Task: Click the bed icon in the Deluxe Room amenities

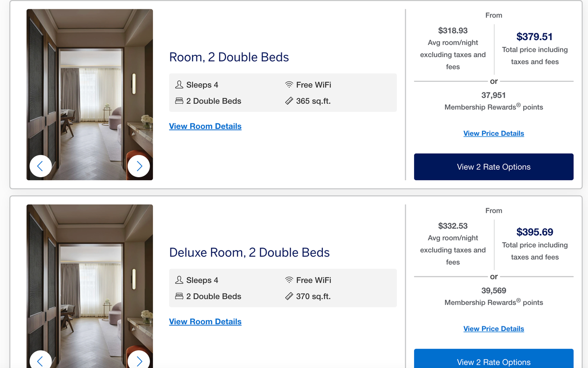Action: [180, 297]
